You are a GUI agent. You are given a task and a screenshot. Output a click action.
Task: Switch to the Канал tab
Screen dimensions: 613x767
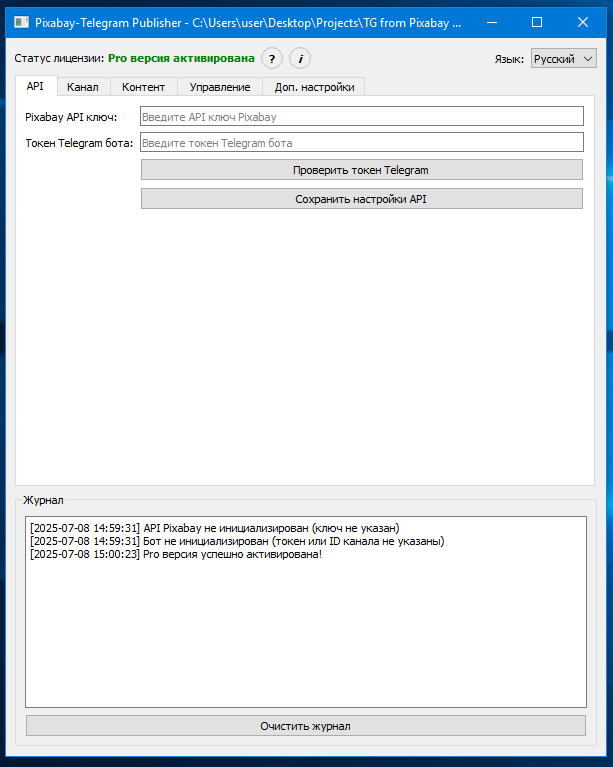coord(83,87)
